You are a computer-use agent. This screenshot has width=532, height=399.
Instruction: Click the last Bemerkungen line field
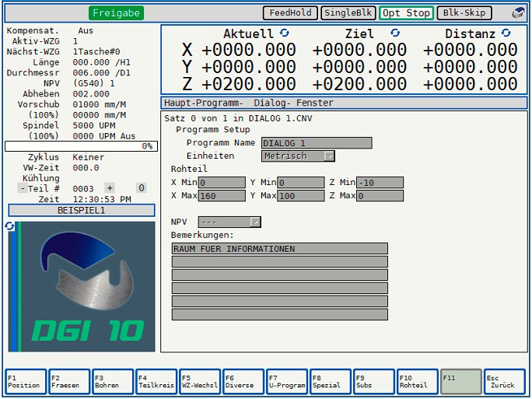[x=280, y=314]
